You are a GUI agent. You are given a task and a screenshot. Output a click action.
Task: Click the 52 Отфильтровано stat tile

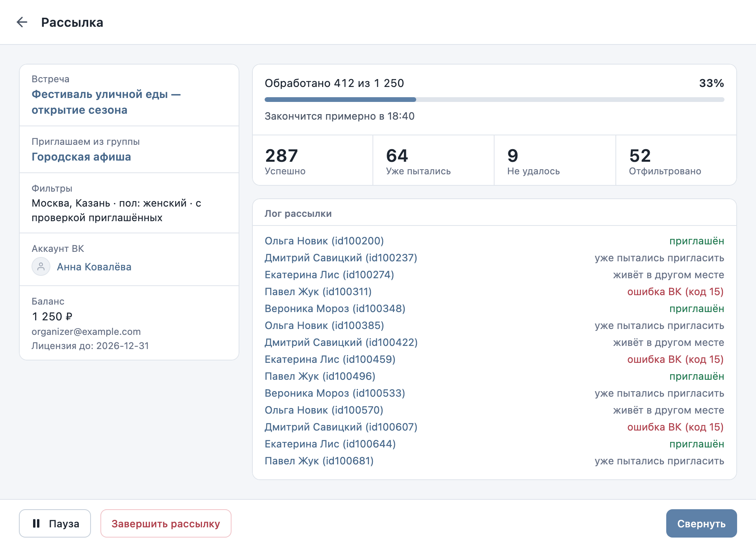click(x=676, y=160)
